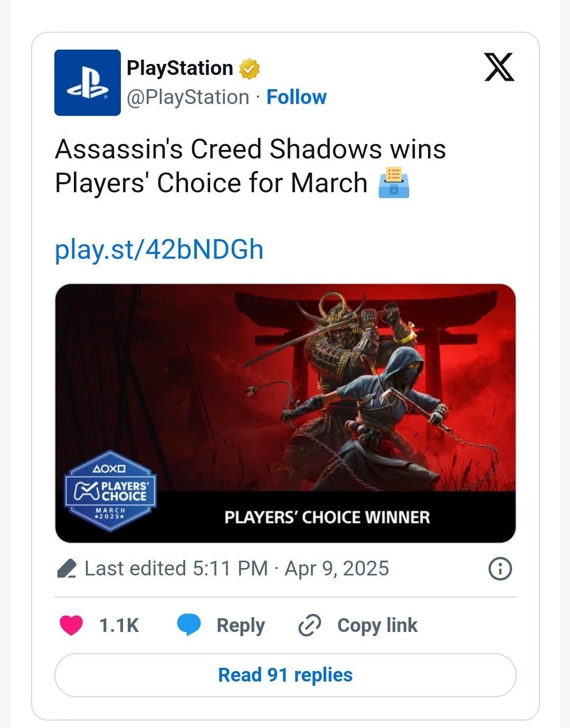Click the pencil edit history icon
This screenshot has height=728, width=570.
pos(66,569)
